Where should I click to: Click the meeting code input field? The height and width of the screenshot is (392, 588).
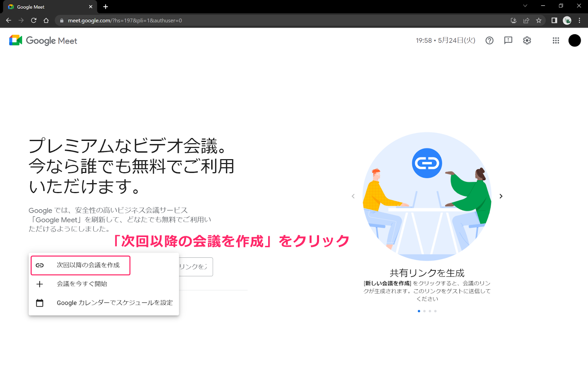coord(196,267)
